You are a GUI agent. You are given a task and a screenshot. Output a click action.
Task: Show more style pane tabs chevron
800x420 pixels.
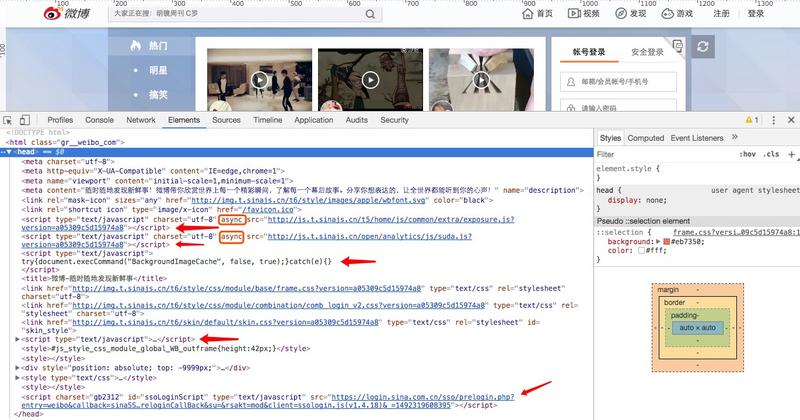pos(735,137)
